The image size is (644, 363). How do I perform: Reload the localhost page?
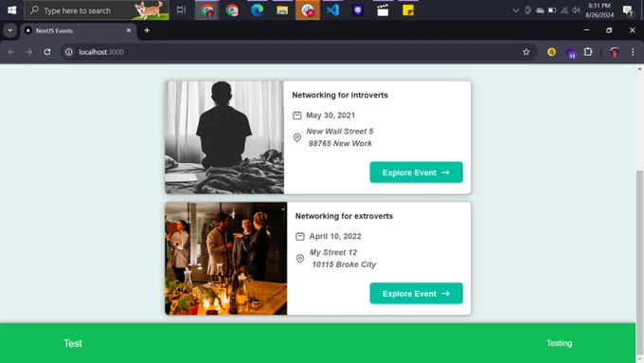[x=47, y=52]
